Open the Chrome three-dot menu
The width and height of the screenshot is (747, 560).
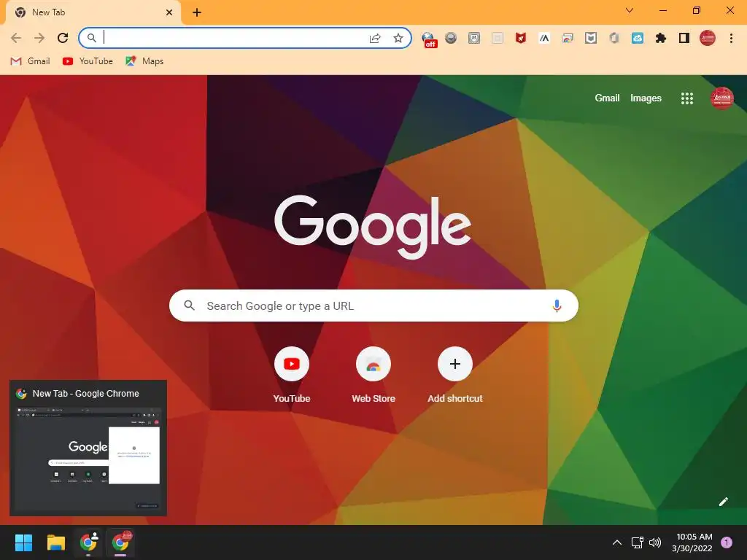coord(731,38)
